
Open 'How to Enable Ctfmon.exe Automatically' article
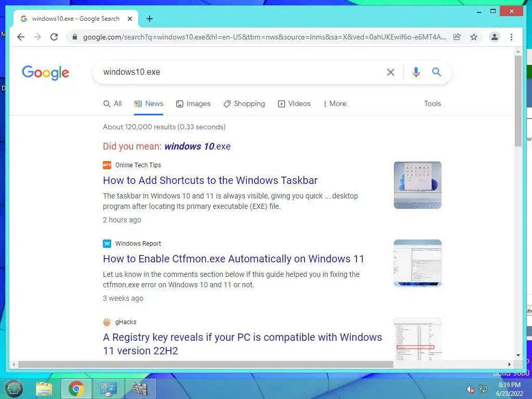(233, 259)
